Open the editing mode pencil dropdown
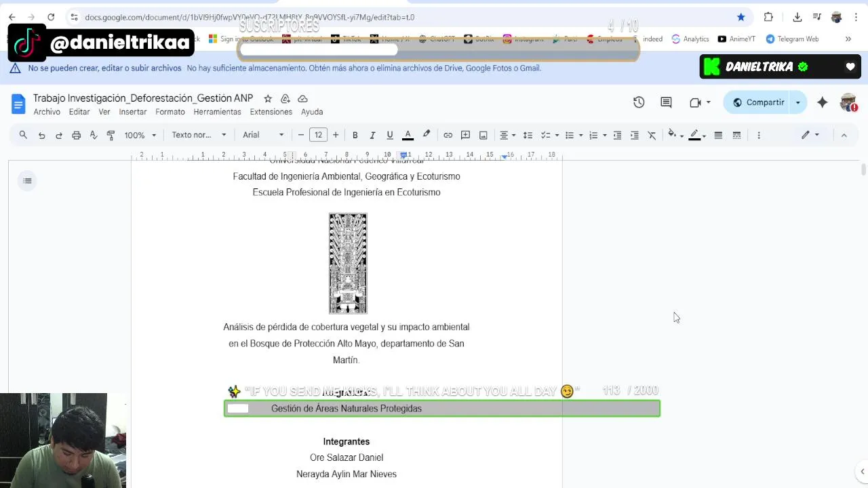Image resolution: width=868 pixels, height=488 pixels. click(810, 135)
